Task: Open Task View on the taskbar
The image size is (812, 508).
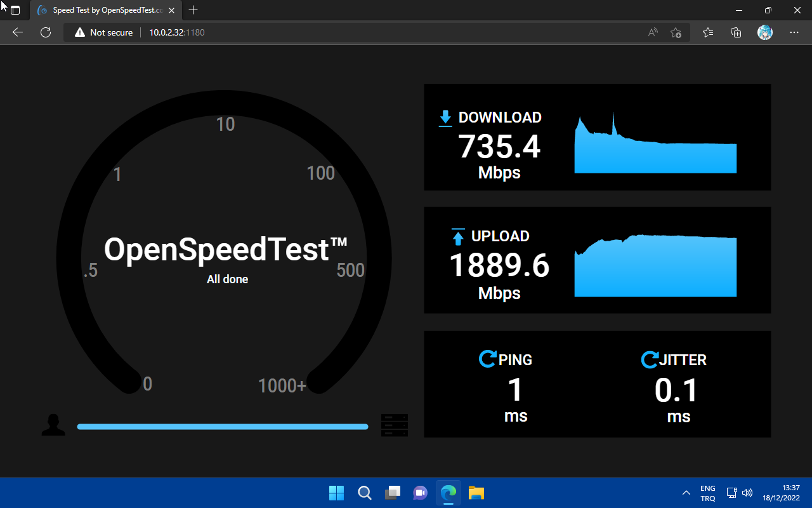Action: point(393,493)
